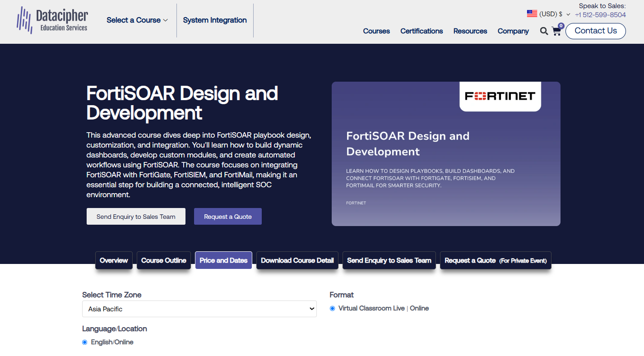Viewport: 644px width, 356px height.
Task: Click the US flag currency icon
Action: coord(532,14)
